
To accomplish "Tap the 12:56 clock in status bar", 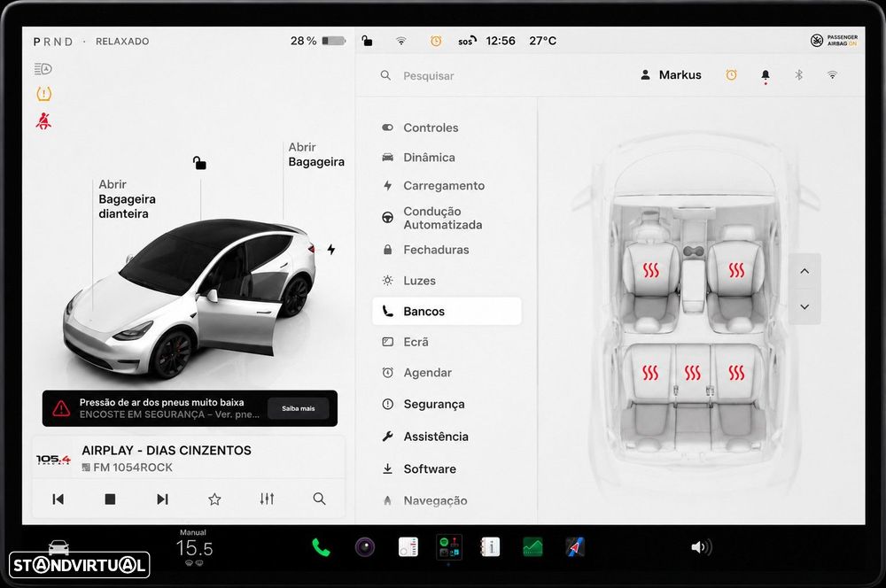I will 500,41.
